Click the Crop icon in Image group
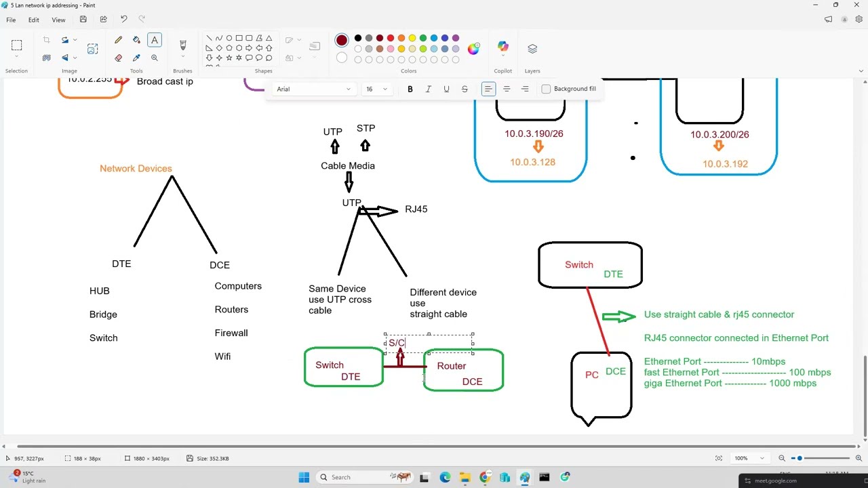 [47, 41]
